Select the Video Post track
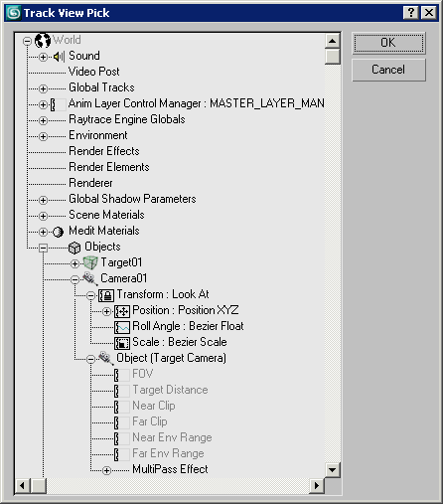443x504 pixels. click(x=93, y=72)
